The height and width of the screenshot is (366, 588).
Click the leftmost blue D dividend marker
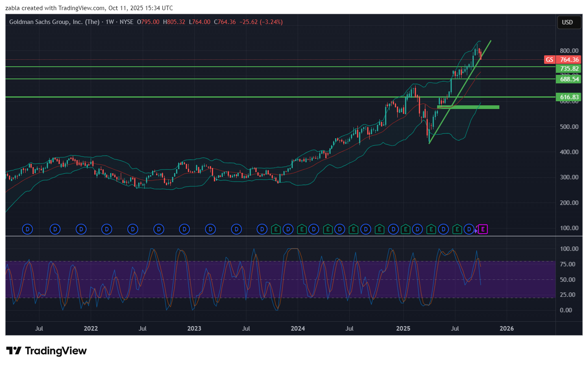tap(27, 229)
